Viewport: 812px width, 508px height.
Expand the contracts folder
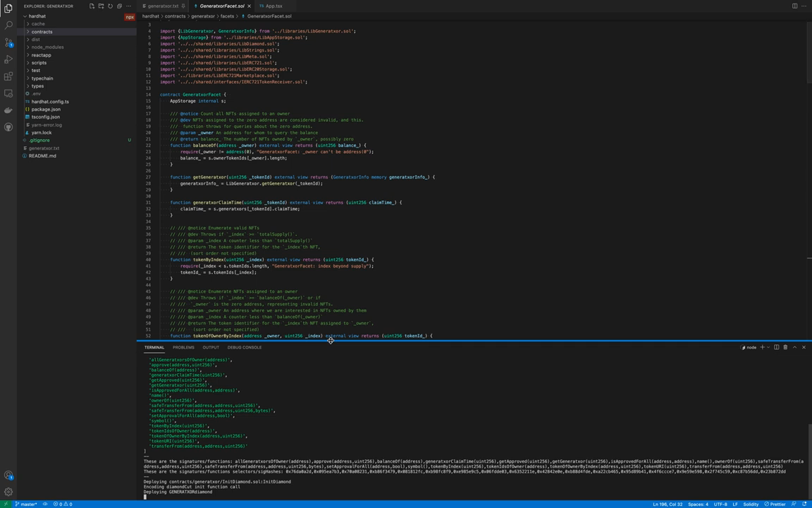pos(77,32)
